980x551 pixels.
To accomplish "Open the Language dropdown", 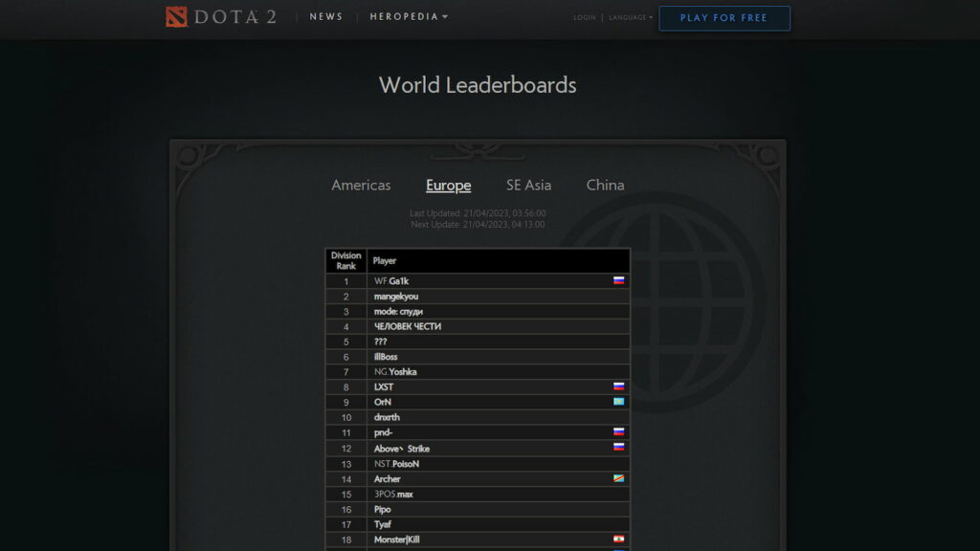I will [631, 18].
